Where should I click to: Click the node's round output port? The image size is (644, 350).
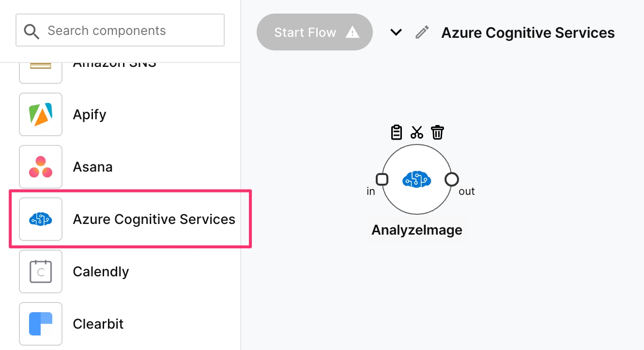(x=451, y=179)
